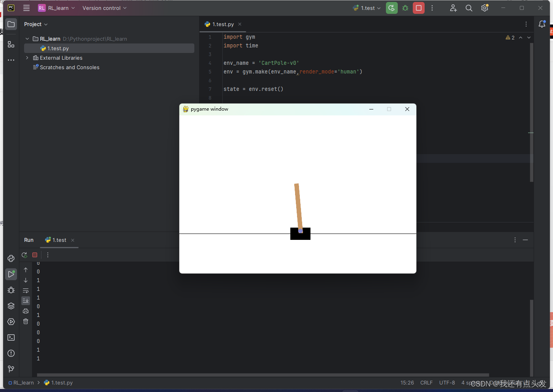
Task: Open the Problems tool window
Action: [x=11, y=353]
